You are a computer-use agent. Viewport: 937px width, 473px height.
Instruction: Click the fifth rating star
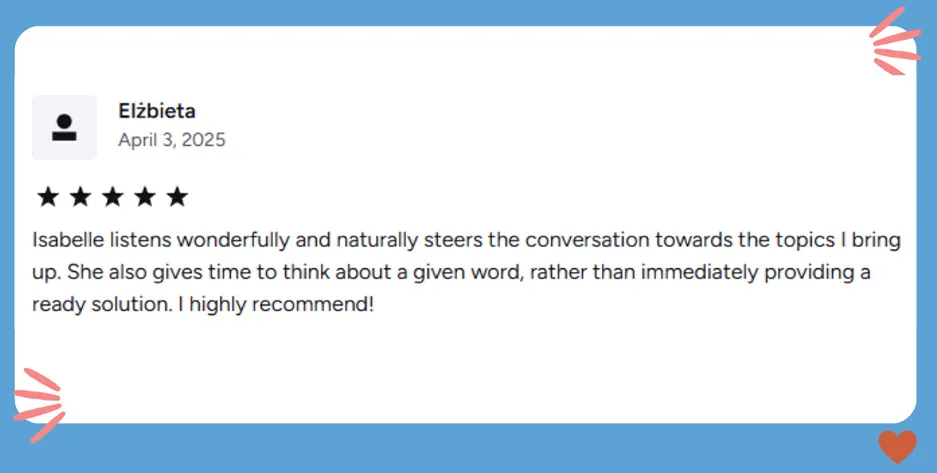176,197
